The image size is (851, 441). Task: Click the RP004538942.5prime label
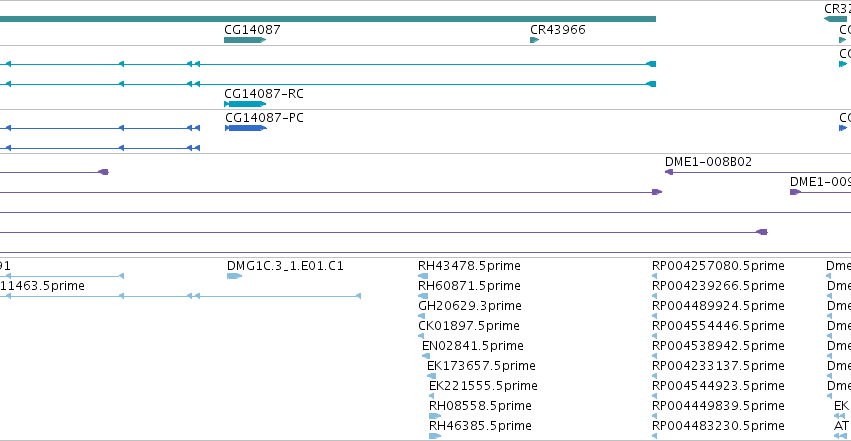coord(718,346)
